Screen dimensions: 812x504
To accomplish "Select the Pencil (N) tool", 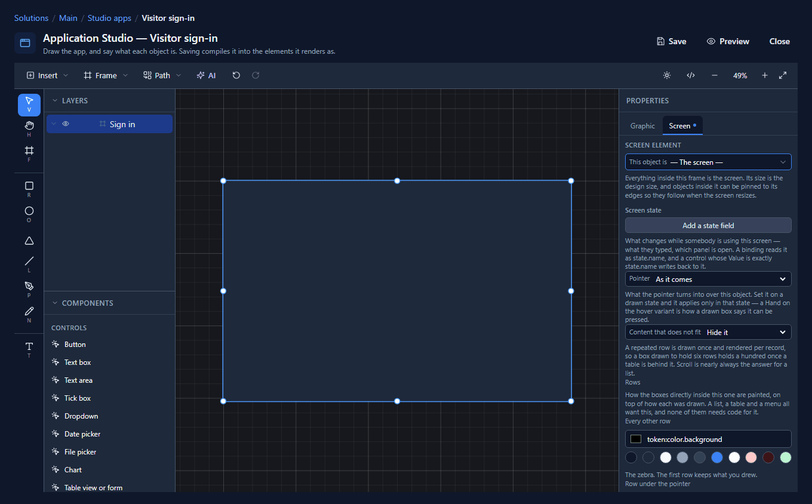I will 29,315.
